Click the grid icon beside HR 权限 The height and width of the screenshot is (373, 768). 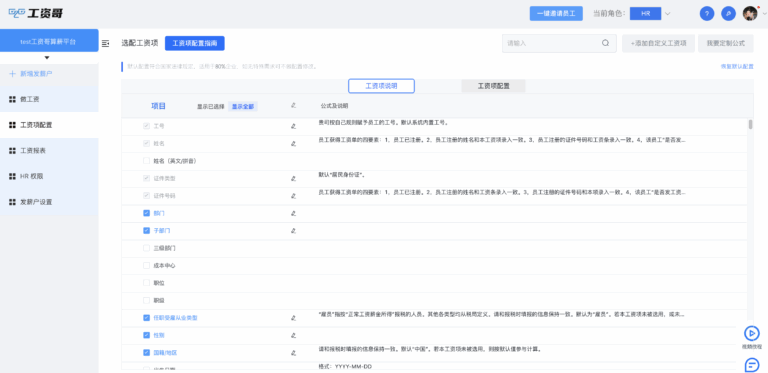(x=12, y=176)
